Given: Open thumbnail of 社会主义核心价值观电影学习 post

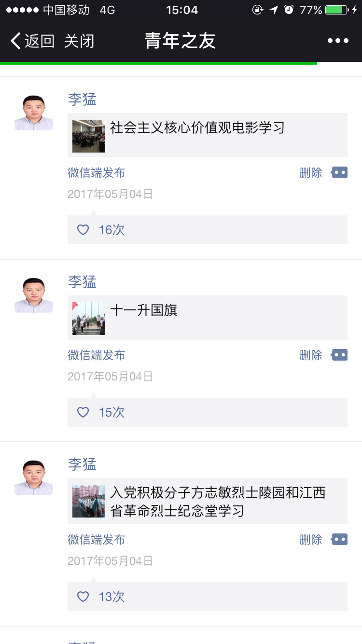Looking at the screenshot, I should tap(89, 136).
